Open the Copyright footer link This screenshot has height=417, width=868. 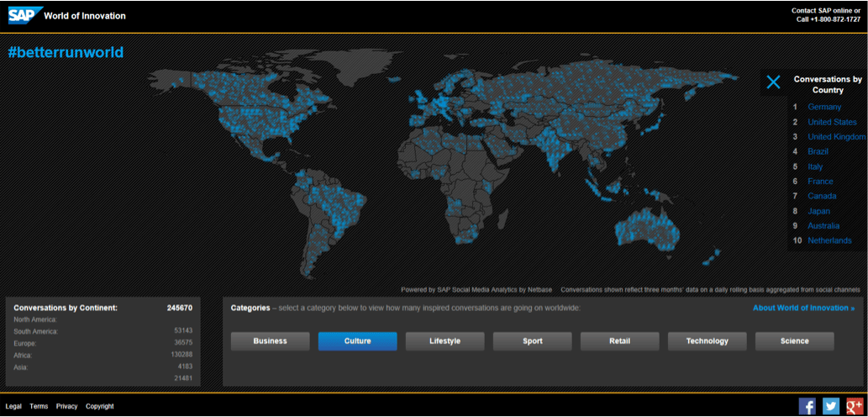pos(100,406)
